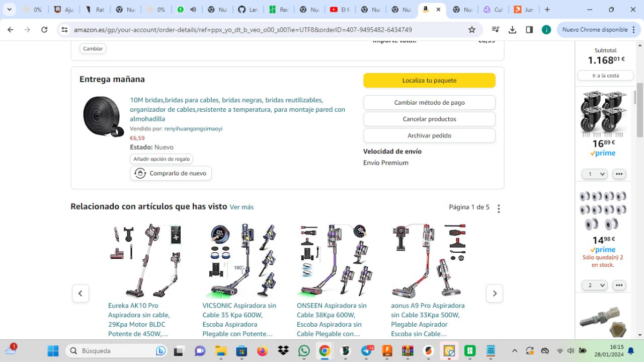
Task: Open the Ver más link
Action: [x=242, y=207]
